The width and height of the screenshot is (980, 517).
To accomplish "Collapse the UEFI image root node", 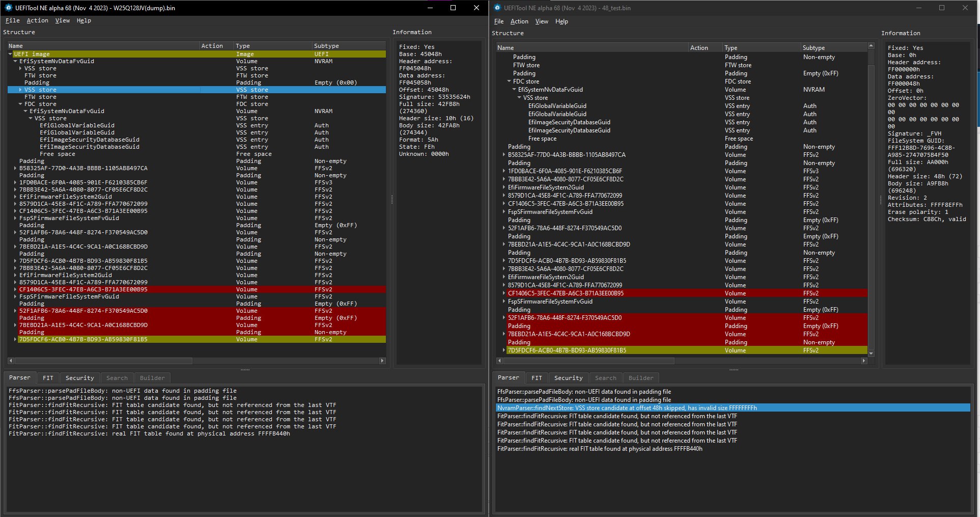I will pyautogui.click(x=10, y=54).
